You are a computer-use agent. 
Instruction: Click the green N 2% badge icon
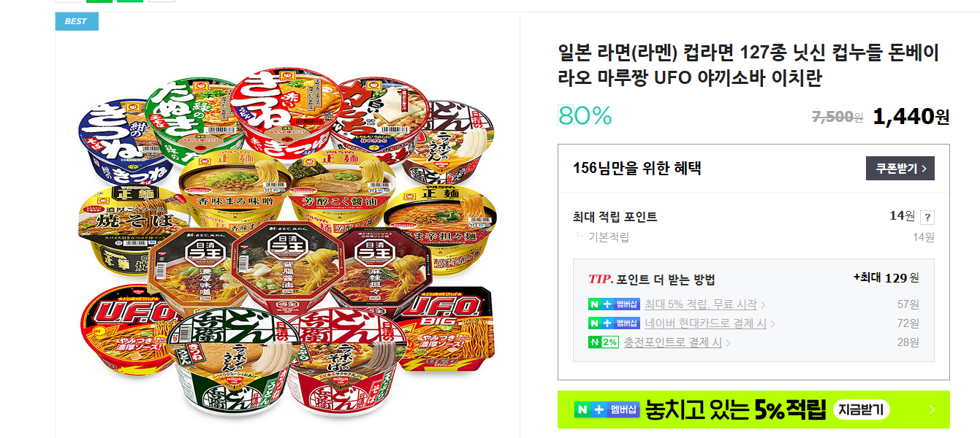click(x=603, y=342)
